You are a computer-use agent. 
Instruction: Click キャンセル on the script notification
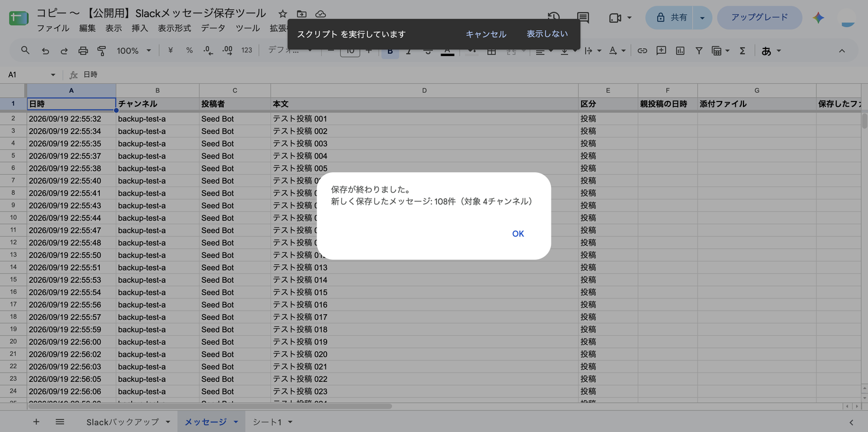[x=486, y=34]
